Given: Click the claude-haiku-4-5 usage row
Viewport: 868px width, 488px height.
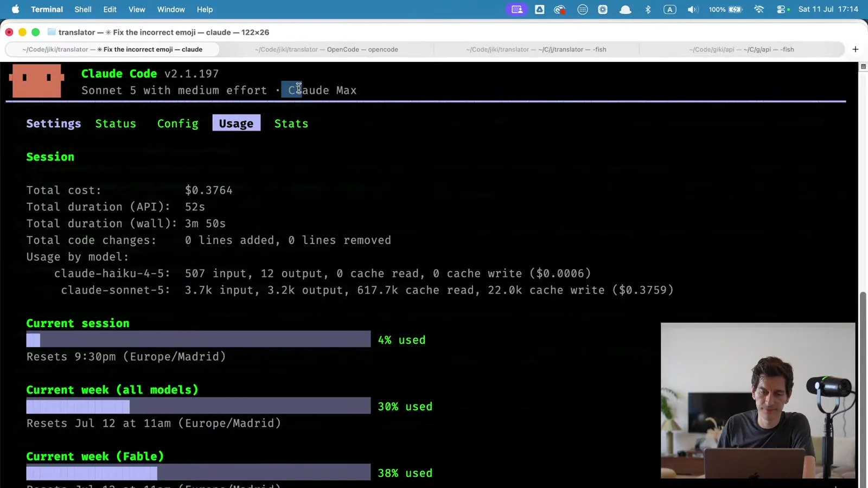Looking at the screenshot, I should point(322,273).
